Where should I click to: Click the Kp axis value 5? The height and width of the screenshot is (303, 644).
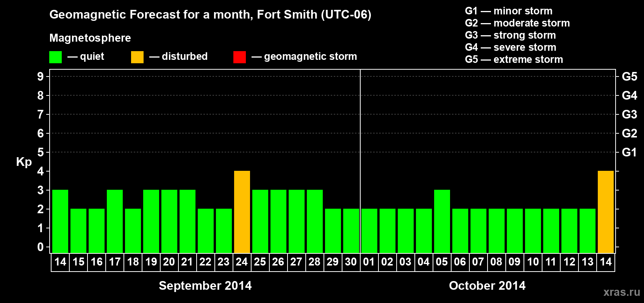(x=41, y=152)
